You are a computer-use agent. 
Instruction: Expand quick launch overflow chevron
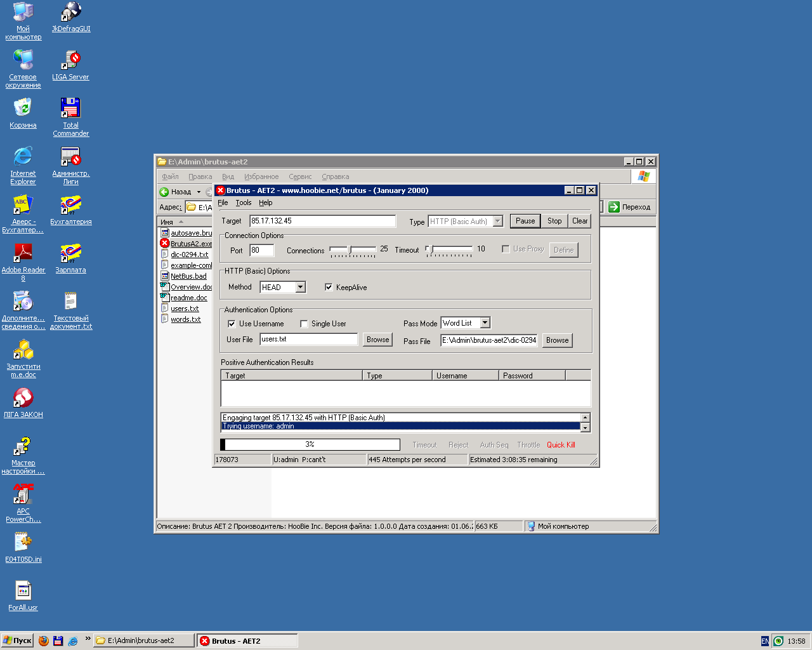pyautogui.click(x=88, y=639)
